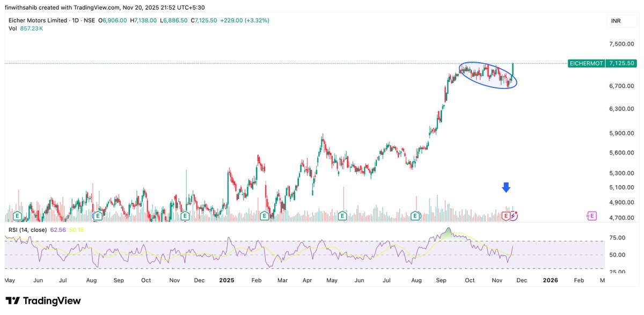Select the blue down arrow drawing on the chart
This screenshot has width=644, height=315.
click(x=506, y=188)
